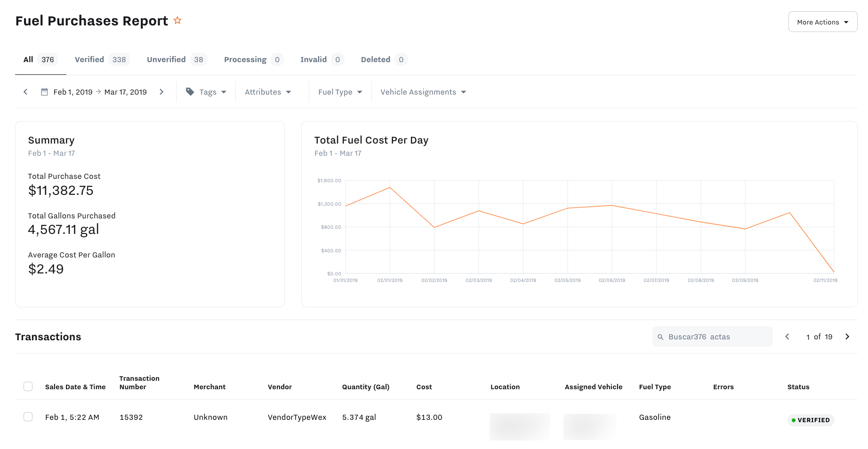Viewport: 868px width, 449px height.
Task: Select the All 376 tab
Action: tap(40, 59)
